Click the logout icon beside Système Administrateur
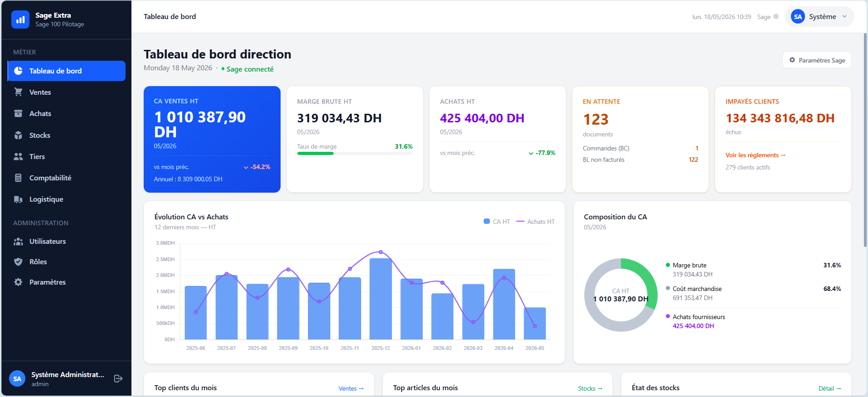The height and width of the screenshot is (397, 868). click(118, 378)
